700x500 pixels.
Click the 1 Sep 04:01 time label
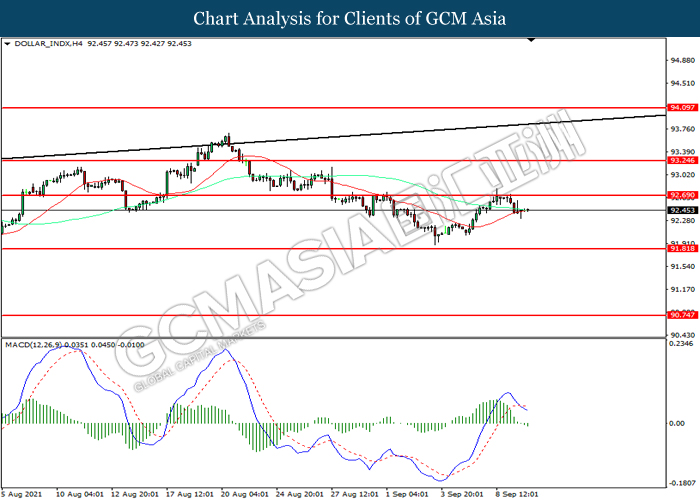(x=407, y=494)
